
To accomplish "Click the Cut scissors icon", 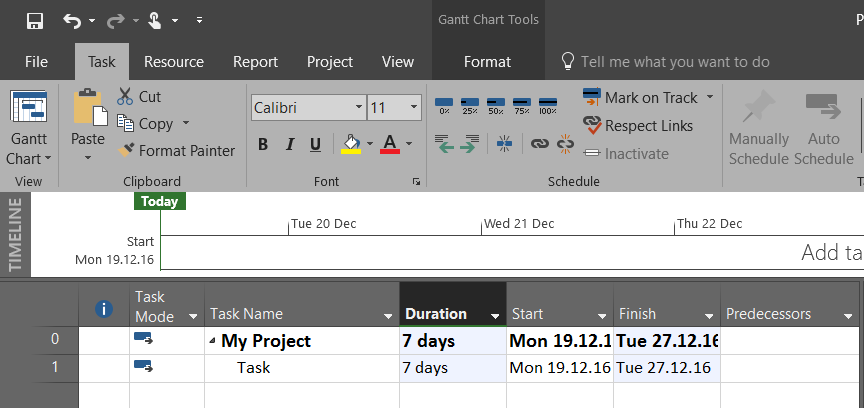I will pos(125,97).
